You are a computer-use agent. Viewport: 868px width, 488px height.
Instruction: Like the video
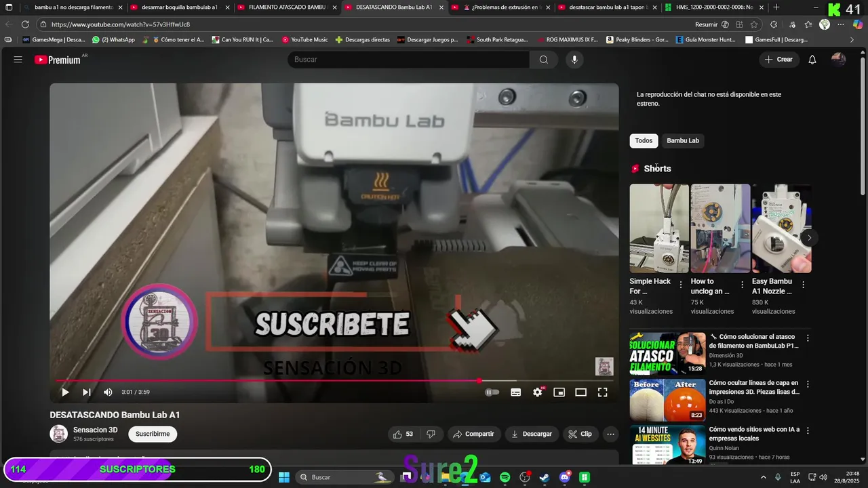[x=403, y=434]
